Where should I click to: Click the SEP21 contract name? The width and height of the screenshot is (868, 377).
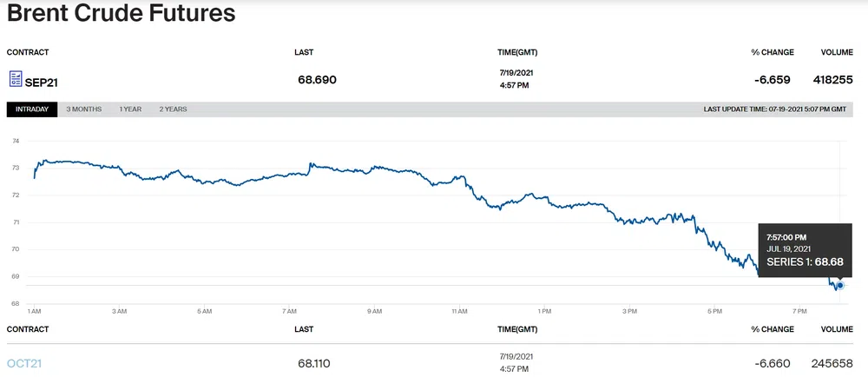[x=41, y=81]
